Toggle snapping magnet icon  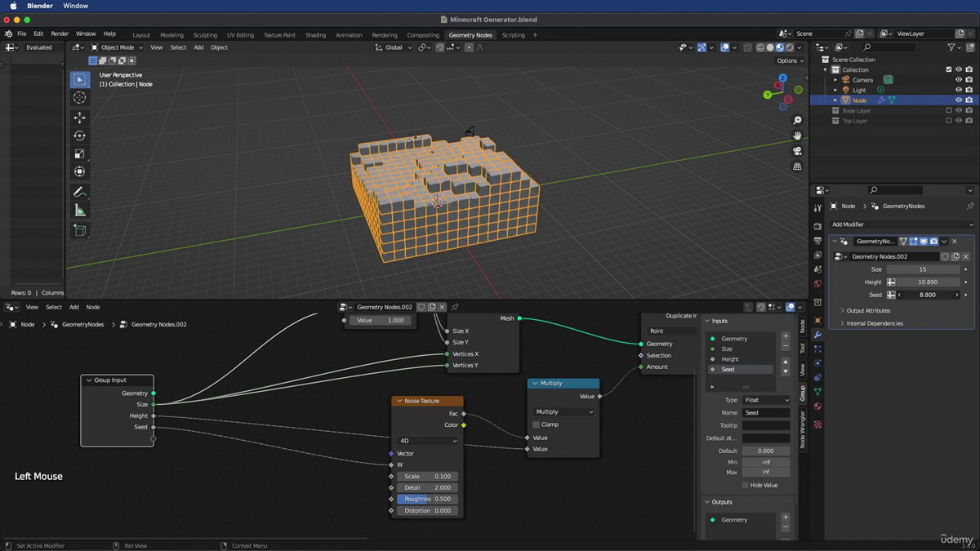tap(440, 47)
